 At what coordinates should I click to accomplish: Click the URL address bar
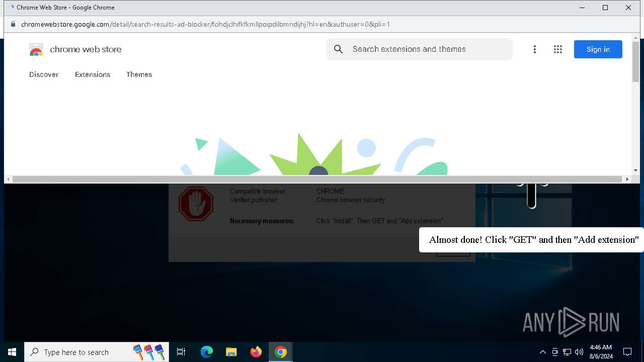pos(322,24)
